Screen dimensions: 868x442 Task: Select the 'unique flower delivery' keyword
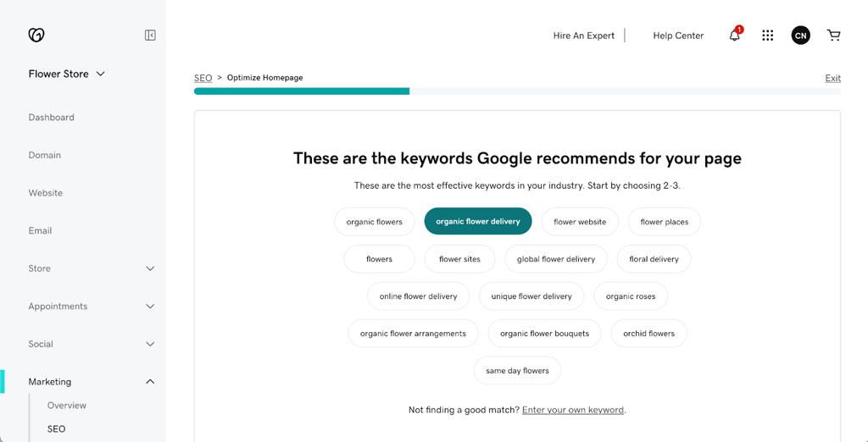coord(531,296)
